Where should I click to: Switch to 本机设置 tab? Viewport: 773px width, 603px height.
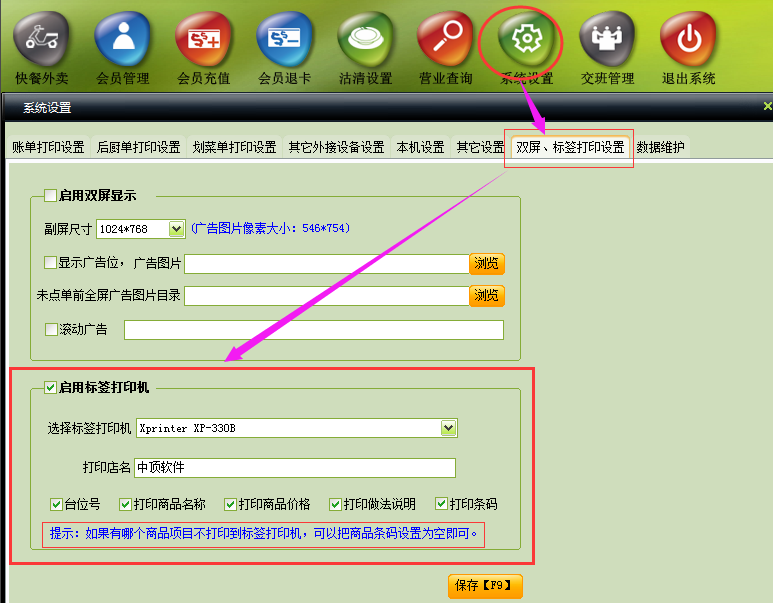421,147
